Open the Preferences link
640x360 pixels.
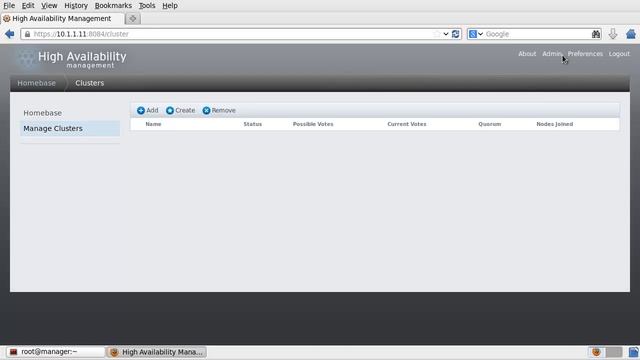585,54
